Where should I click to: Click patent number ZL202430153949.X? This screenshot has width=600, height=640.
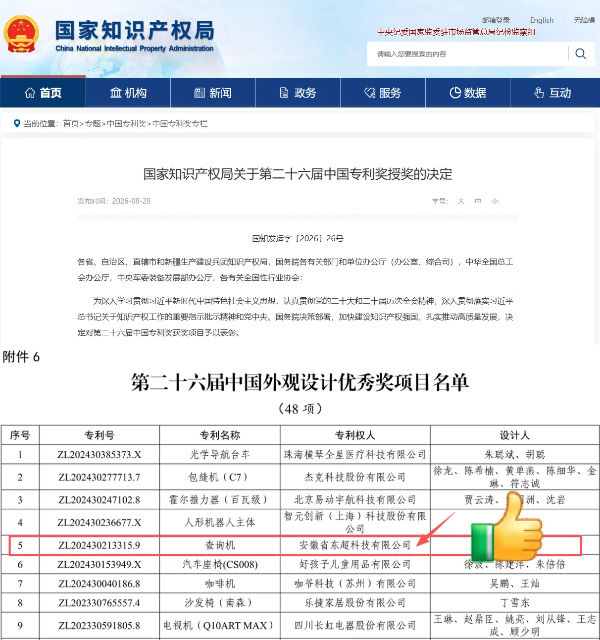(99, 564)
